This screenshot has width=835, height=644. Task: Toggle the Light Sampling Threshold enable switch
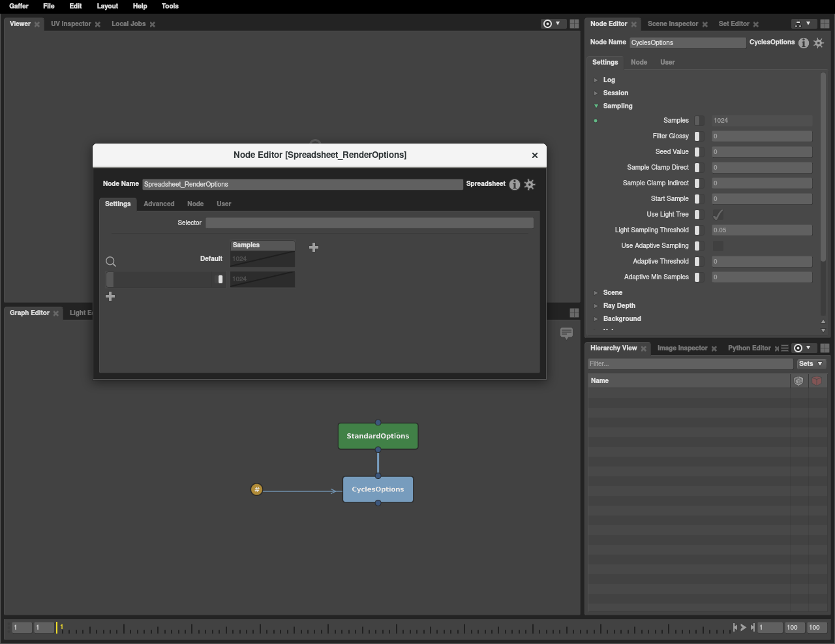click(x=699, y=230)
